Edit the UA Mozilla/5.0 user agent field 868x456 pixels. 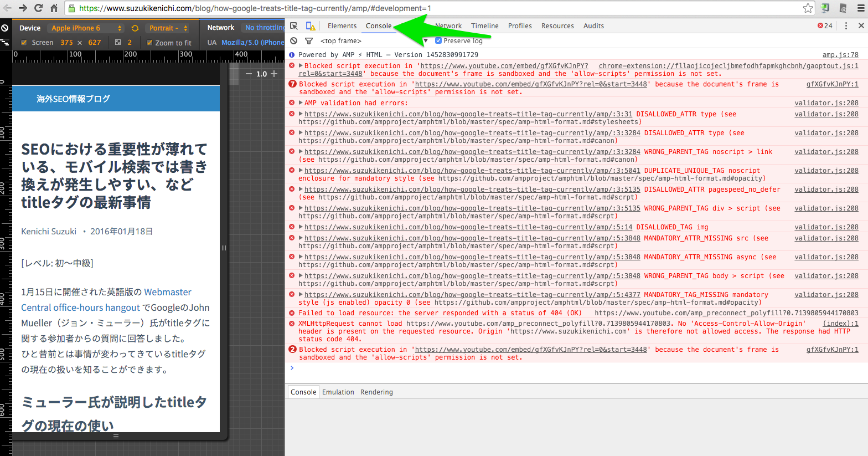(252, 43)
